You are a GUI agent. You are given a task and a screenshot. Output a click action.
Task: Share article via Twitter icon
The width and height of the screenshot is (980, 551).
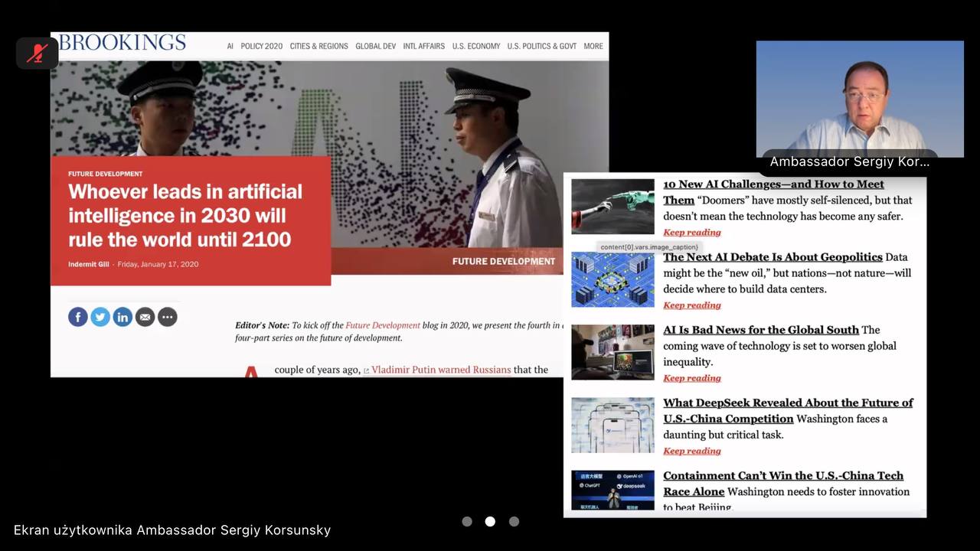coord(100,317)
